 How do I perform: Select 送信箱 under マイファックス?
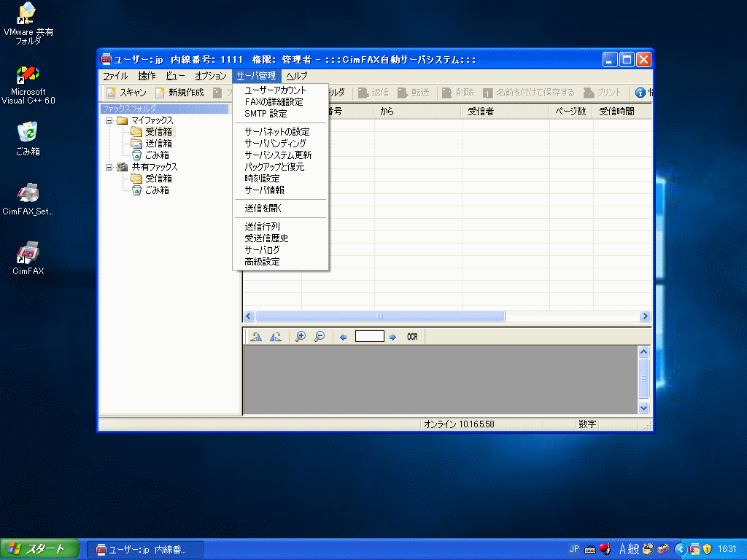tap(158, 144)
